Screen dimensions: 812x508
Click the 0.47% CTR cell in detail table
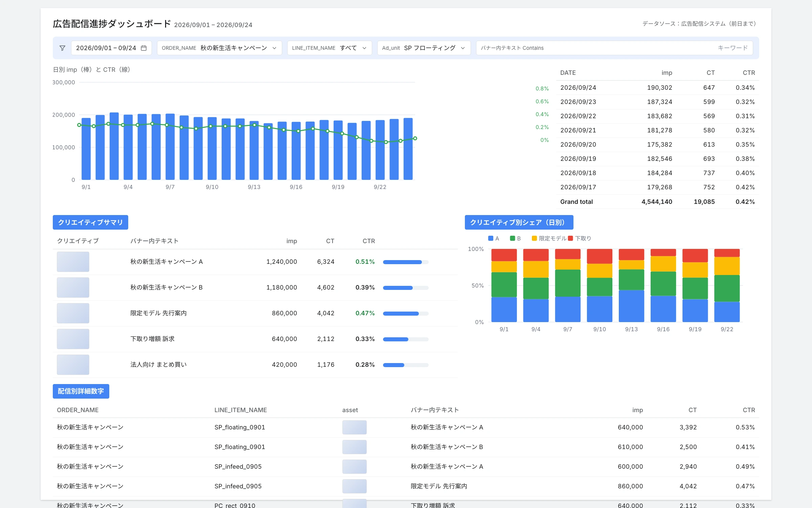745,486
